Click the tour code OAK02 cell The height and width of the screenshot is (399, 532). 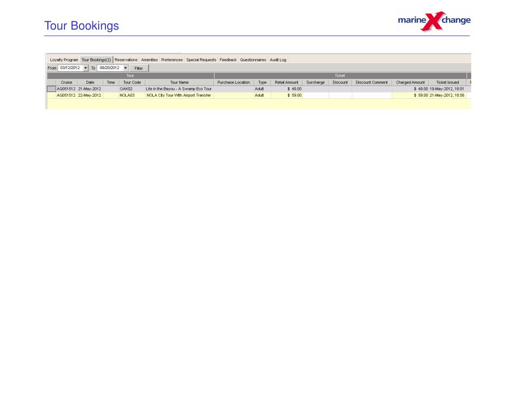pyautogui.click(x=132, y=89)
